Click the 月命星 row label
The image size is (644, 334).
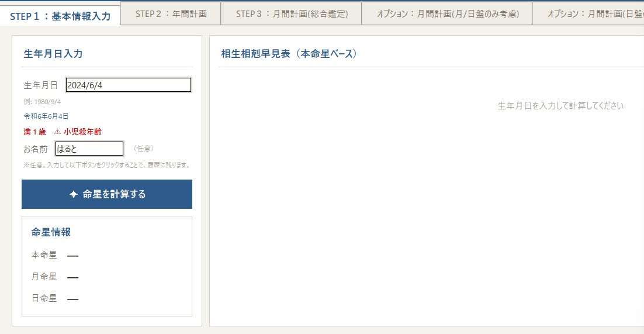[44, 277]
